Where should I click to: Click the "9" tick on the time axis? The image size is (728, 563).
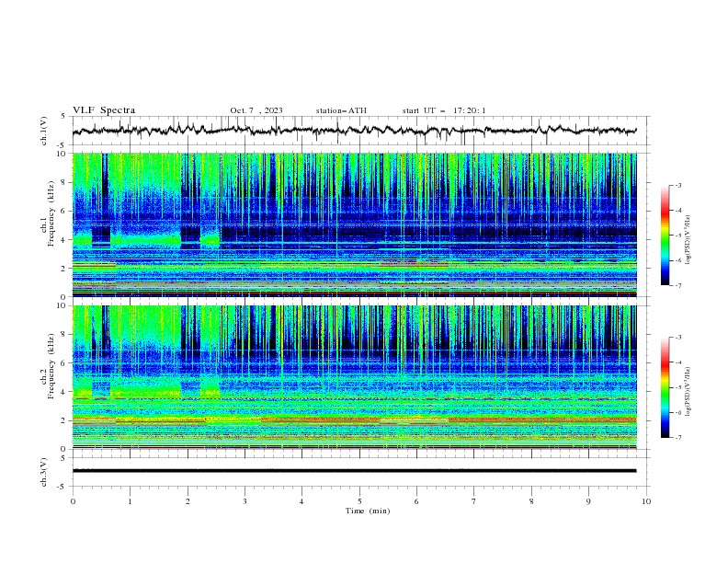tap(588, 501)
